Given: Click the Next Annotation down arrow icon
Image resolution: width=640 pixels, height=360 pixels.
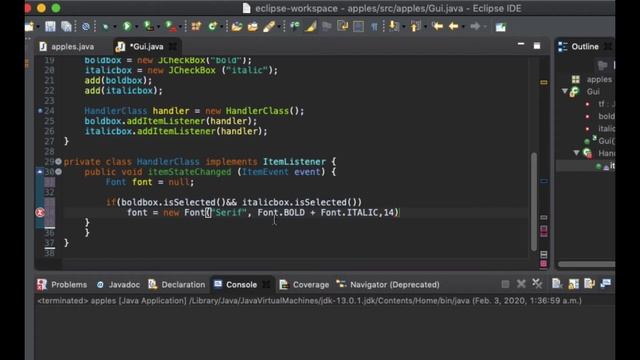Looking at the screenshot, I should (394, 27).
